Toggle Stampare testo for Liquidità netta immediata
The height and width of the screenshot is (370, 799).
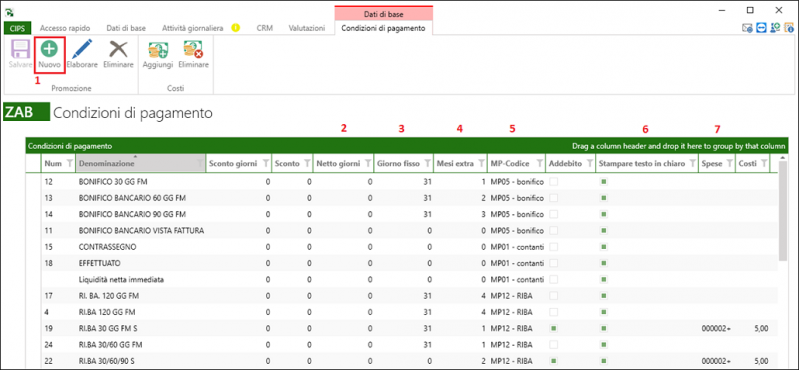604,280
